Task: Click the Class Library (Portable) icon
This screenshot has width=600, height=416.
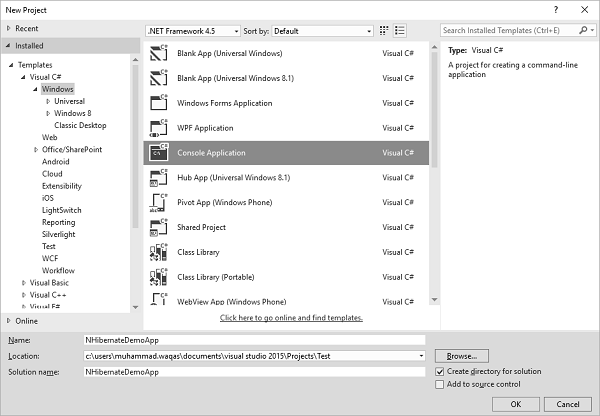Action: [x=159, y=277]
